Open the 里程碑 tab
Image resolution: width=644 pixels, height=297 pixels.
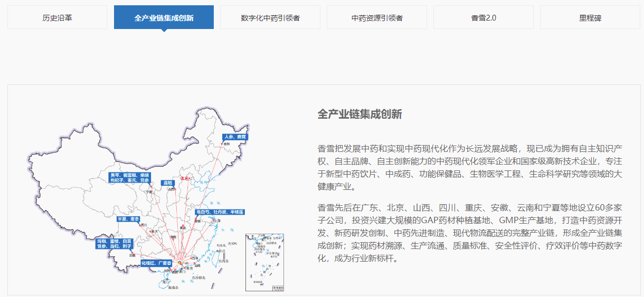pyautogui.click(x=590, y=17)
